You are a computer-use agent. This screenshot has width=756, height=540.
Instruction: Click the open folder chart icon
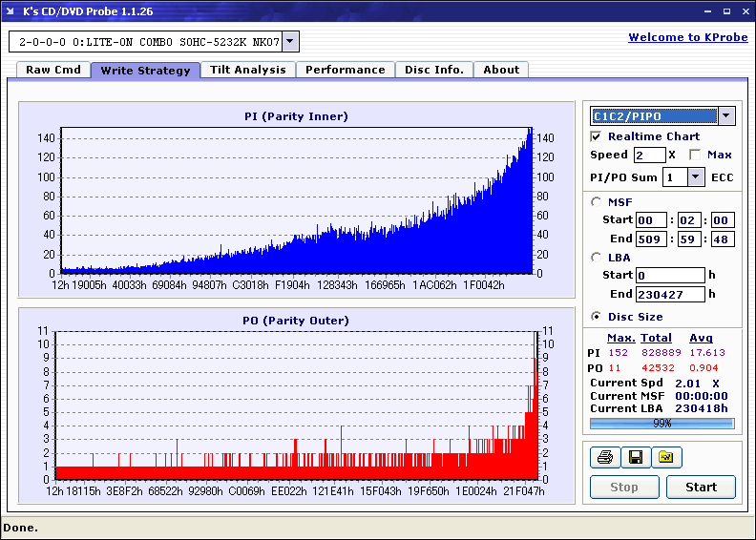click(666, 457)
